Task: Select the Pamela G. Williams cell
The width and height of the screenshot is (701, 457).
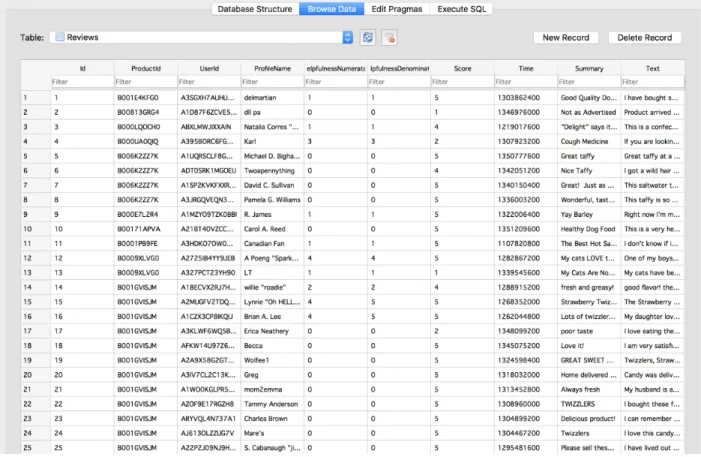Action: [x=272, y=200]
